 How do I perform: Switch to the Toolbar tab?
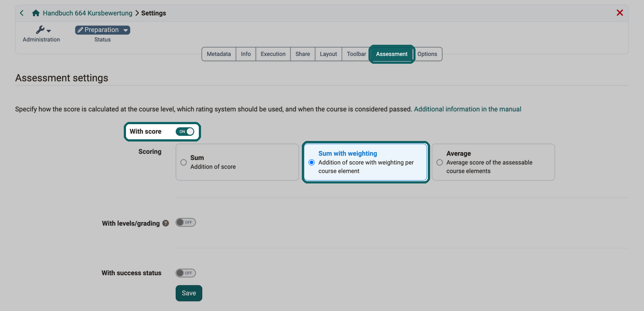click(x=357, y=54)
